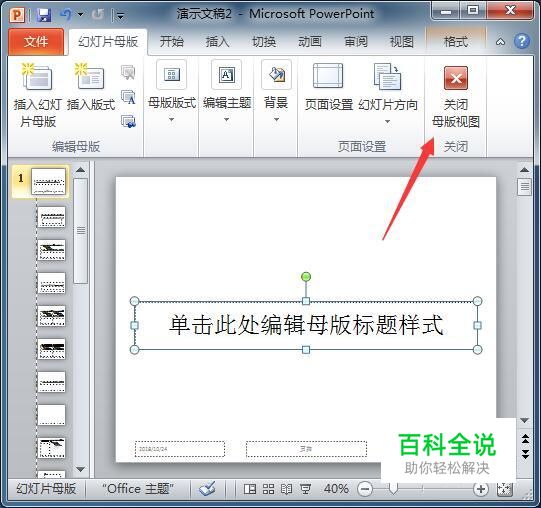The height and width of the screenshot is (508, 541).
Task: Click the date footer placeholder
Action: coord(180,449)
